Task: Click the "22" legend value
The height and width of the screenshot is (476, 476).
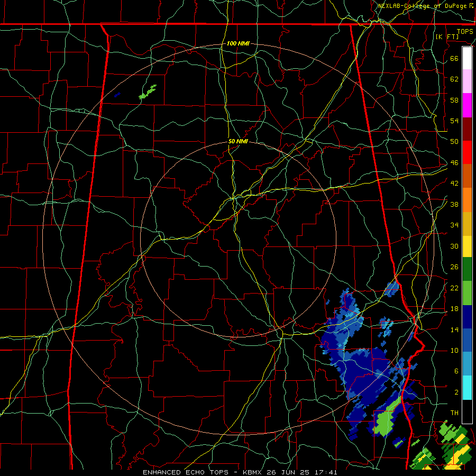Action: (x=454, y=288)
